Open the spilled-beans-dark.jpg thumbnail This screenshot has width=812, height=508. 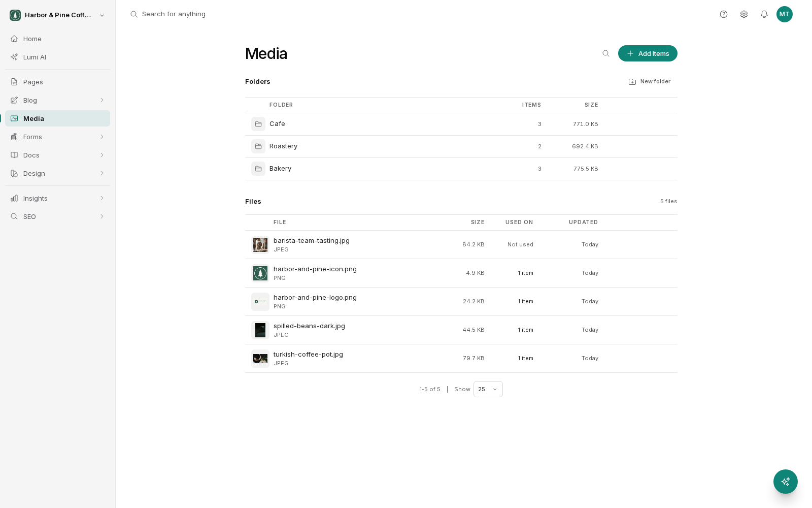coord(260,330)
